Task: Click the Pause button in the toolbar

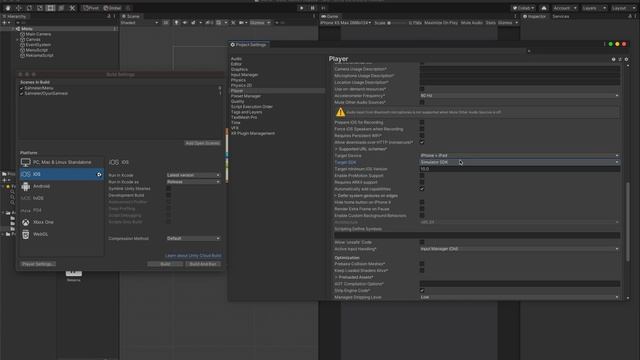Action: (x=313, y=8)
